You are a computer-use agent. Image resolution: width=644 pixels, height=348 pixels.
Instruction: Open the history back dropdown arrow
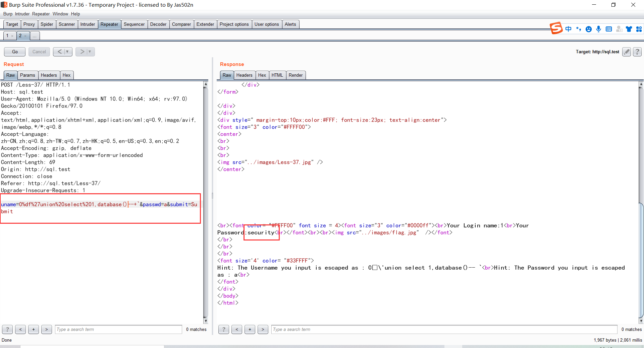click(67, 52)
